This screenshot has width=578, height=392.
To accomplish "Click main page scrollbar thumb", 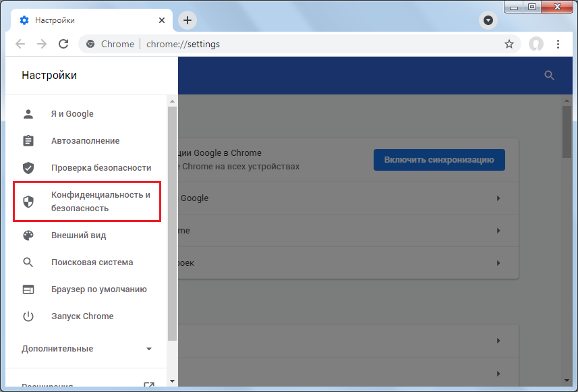I will pos(567,132).
